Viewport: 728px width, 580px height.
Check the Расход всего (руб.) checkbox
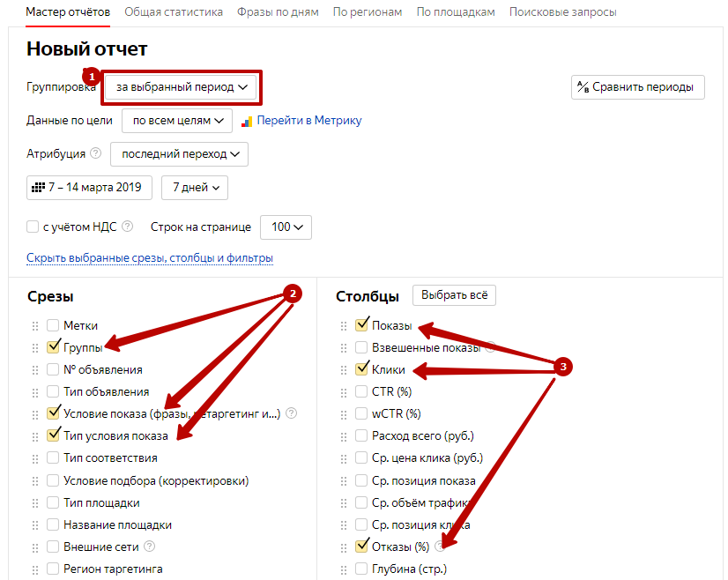click(x=361, y=435)
